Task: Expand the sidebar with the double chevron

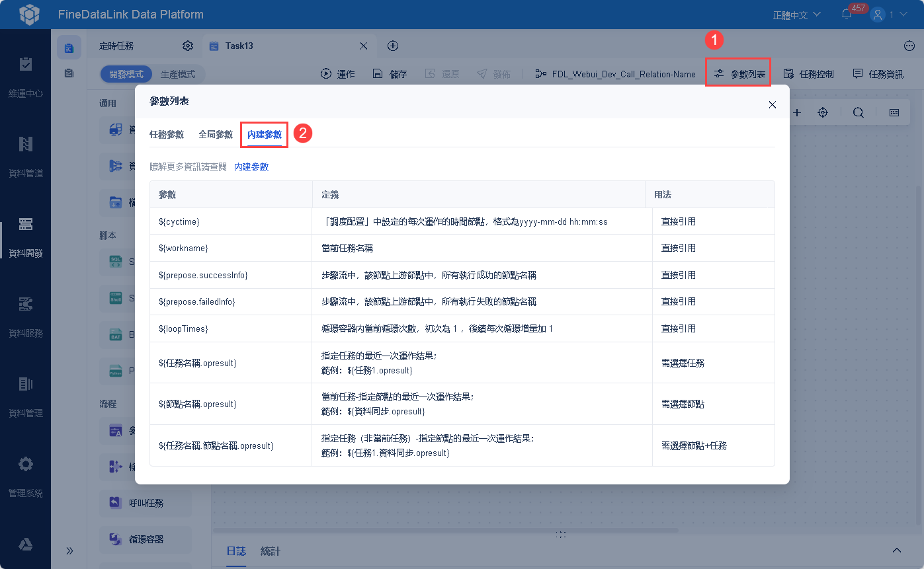Action: tap(69, 550)
